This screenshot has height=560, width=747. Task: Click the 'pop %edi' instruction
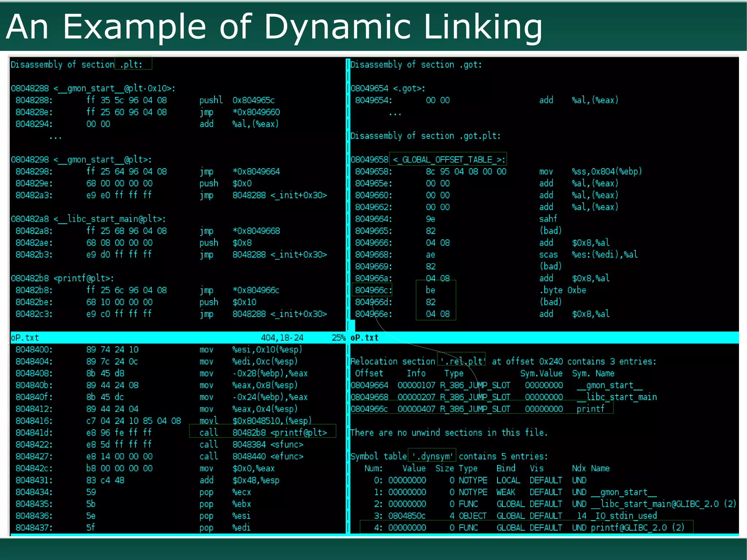[x=225, y=528]
